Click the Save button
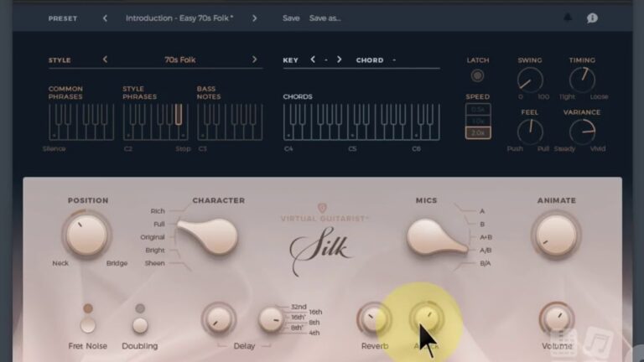Viewport: 644px width, 362px height. coord(291,18)
